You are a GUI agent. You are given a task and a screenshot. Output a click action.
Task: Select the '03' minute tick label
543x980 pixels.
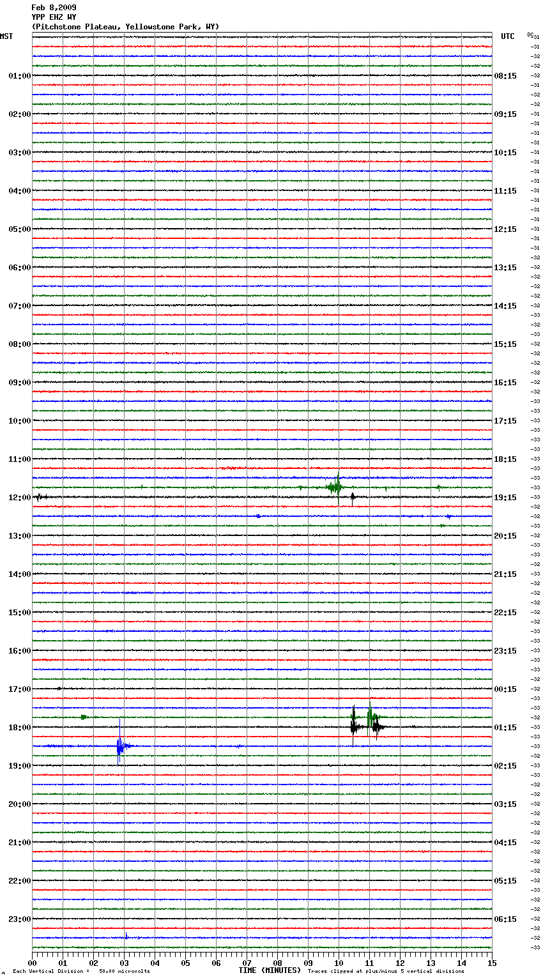click(124, 963)
